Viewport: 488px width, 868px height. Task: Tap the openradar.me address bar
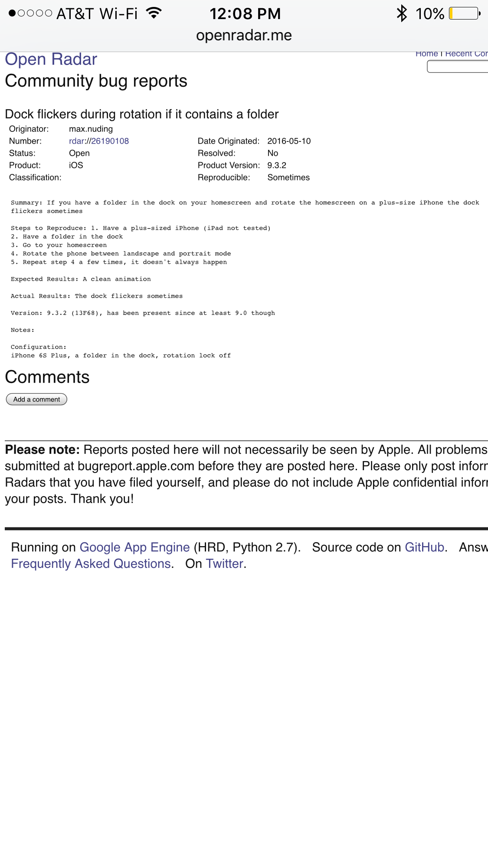244,36
